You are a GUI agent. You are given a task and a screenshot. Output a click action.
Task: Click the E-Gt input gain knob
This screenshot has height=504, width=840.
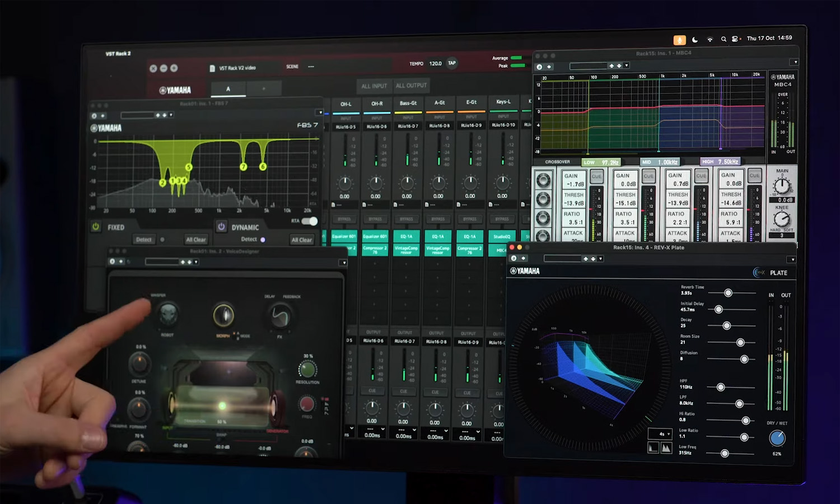[x=470, y=183]
